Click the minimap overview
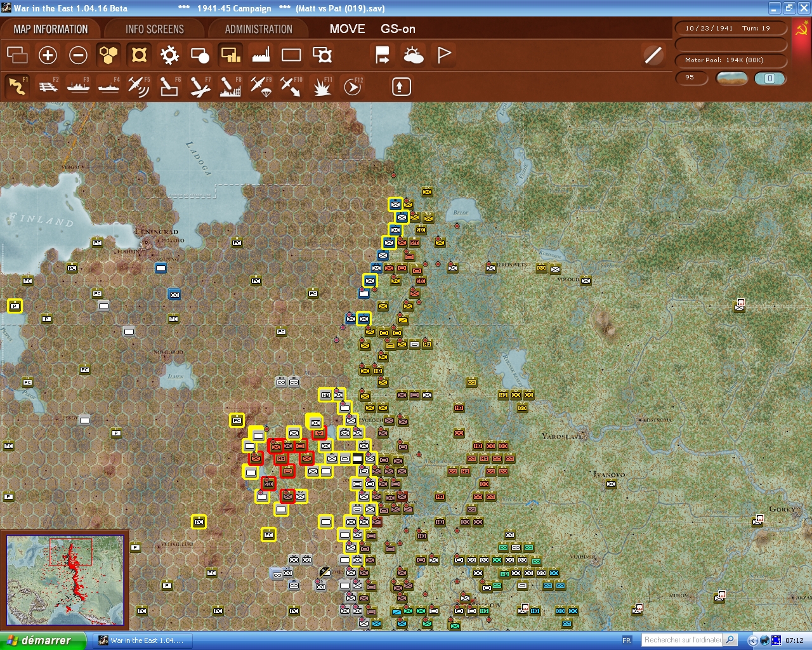 (x=65, y=580)
